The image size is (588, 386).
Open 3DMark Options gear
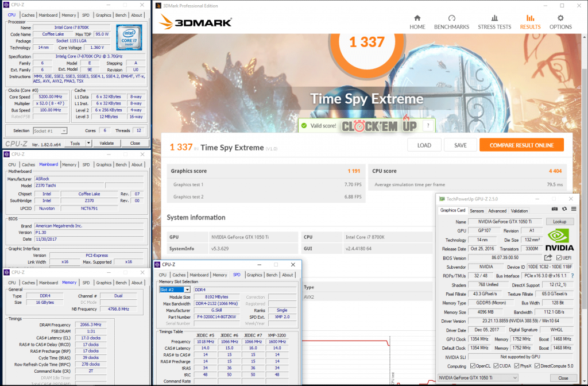[560, 22]
